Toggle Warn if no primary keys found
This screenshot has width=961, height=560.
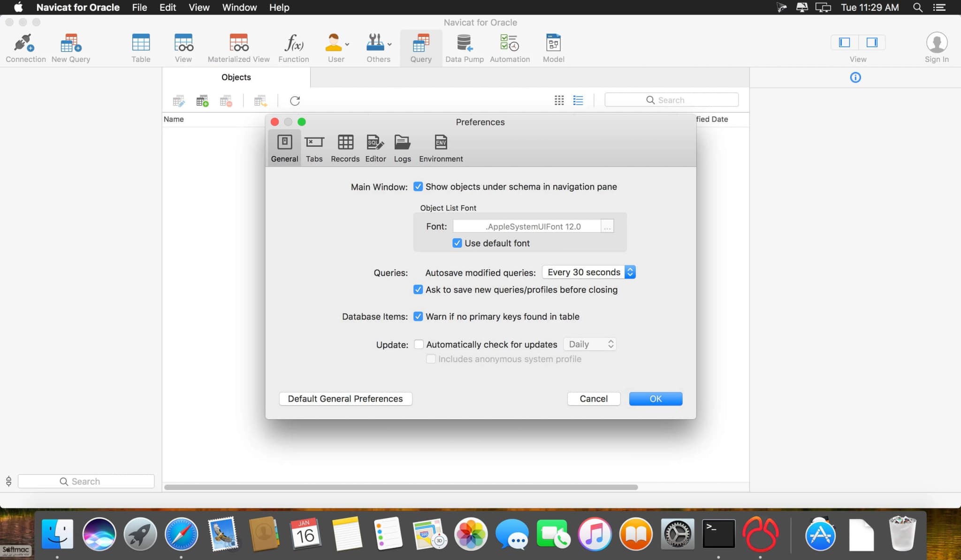tap(418, 317)
